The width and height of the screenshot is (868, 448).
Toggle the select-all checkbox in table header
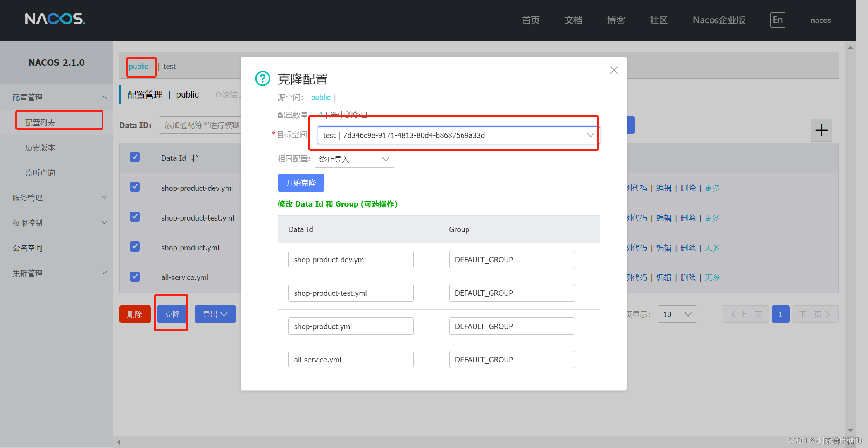(135, 157)
